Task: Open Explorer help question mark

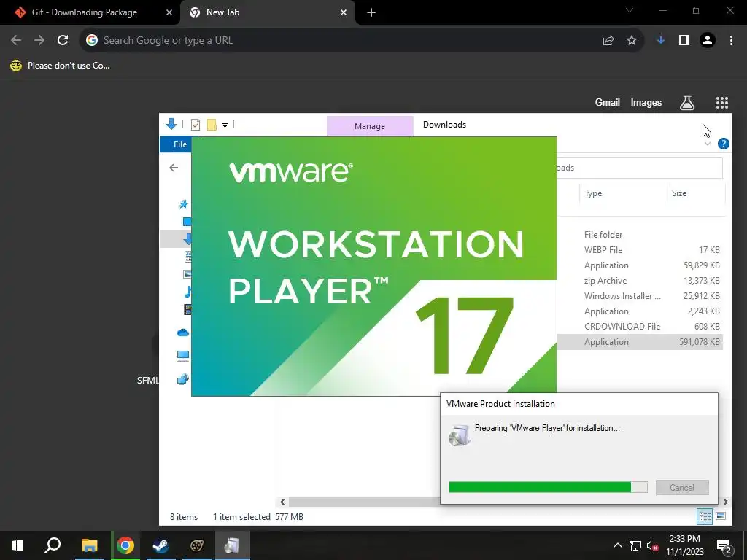Action: [x=723, y=144]
